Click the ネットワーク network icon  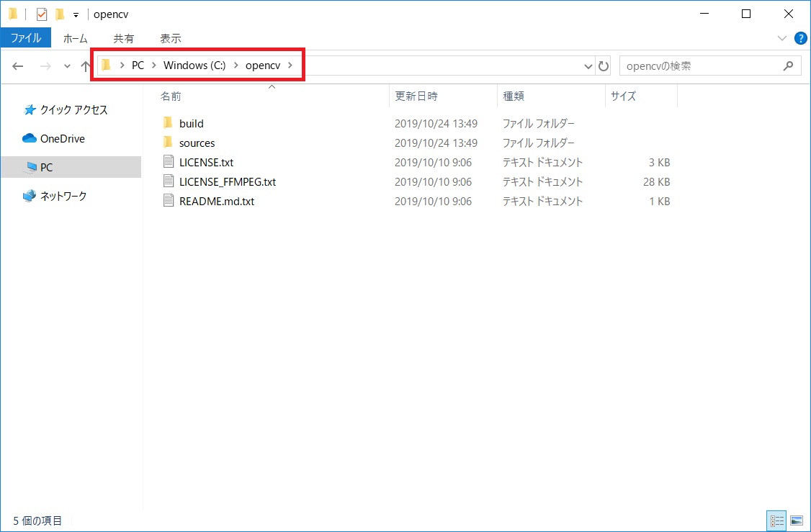[30, 196]
